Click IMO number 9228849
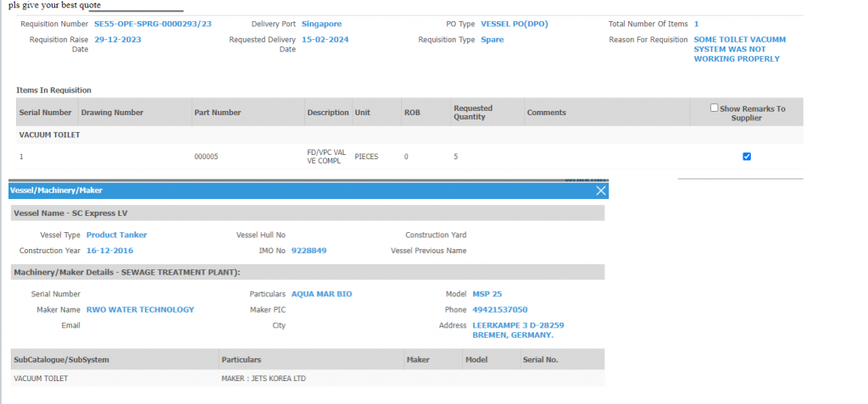 click(x=309, y=251)
